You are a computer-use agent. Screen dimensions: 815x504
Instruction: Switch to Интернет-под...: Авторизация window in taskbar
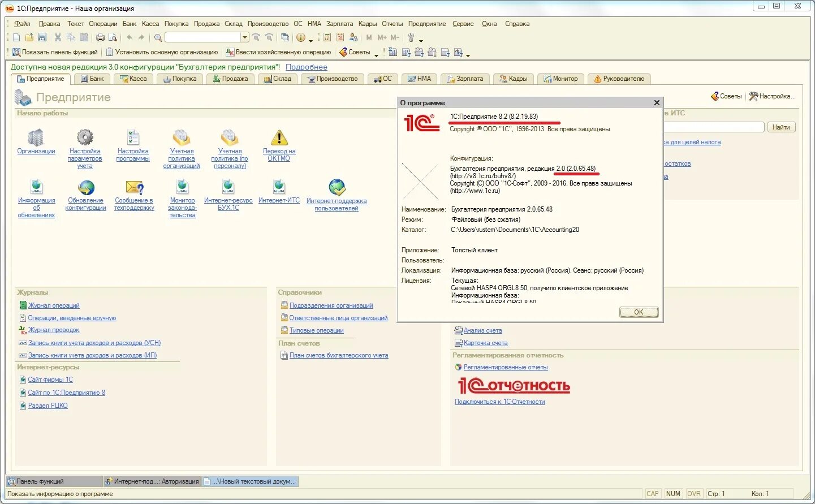tap(152, 481)
